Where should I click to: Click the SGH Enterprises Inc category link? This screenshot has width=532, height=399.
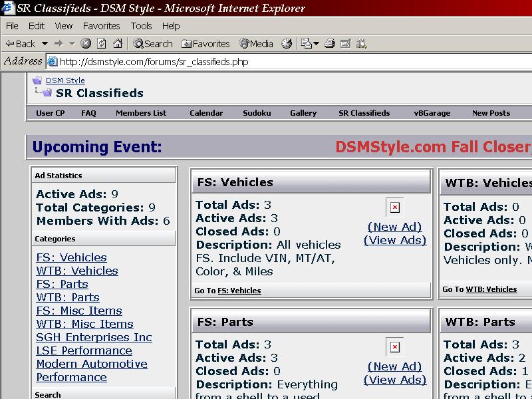click(x=94, y=337)
